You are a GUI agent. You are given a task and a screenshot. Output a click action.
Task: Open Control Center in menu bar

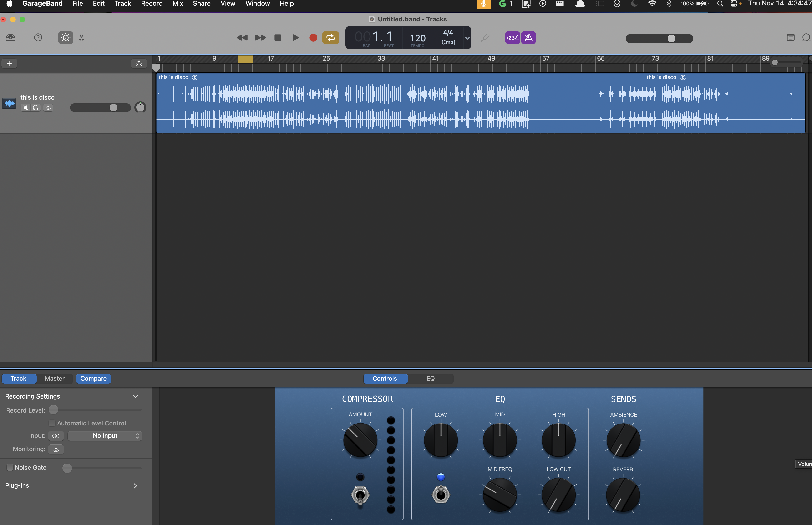(734, 4)
